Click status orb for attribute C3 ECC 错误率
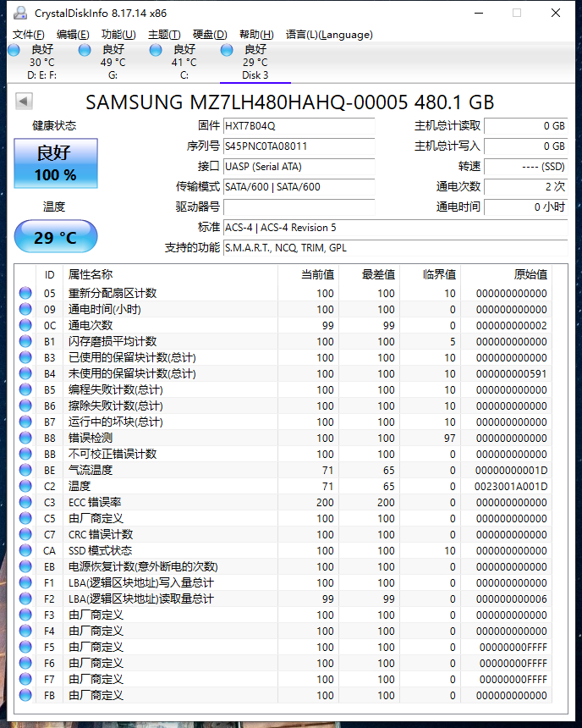This screenshot has width=582, height=728. tap(25, 502)
